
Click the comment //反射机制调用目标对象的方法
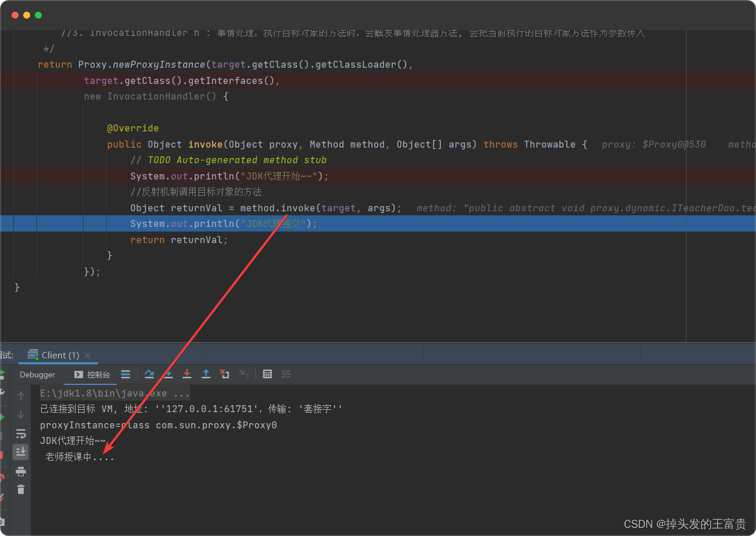196,192
